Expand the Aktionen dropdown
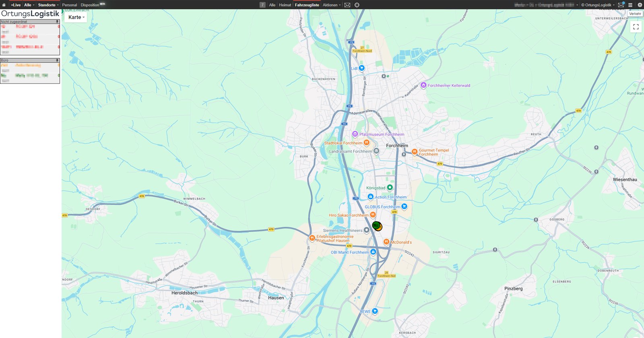 click(x=332, y=5)
